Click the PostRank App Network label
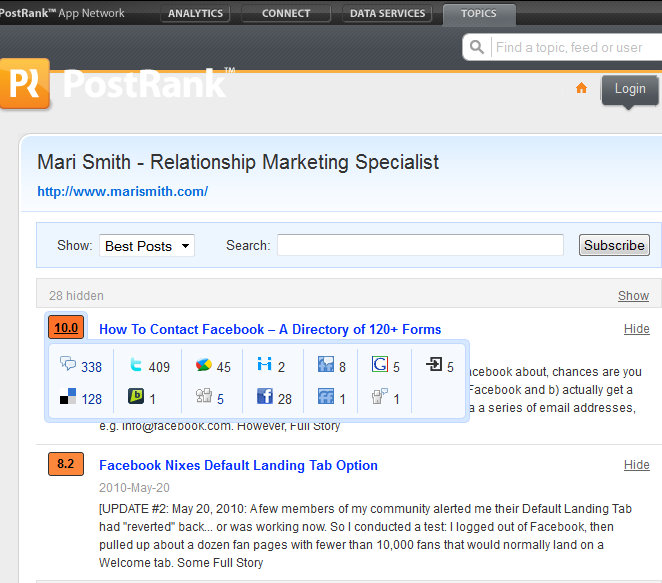This screenshot has width=662, height=583. [x=62, y=13]
